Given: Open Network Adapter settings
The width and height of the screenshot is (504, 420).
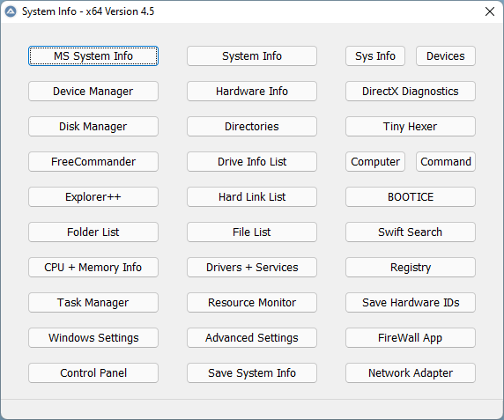Looking at the screenshot, I should 411,372.
